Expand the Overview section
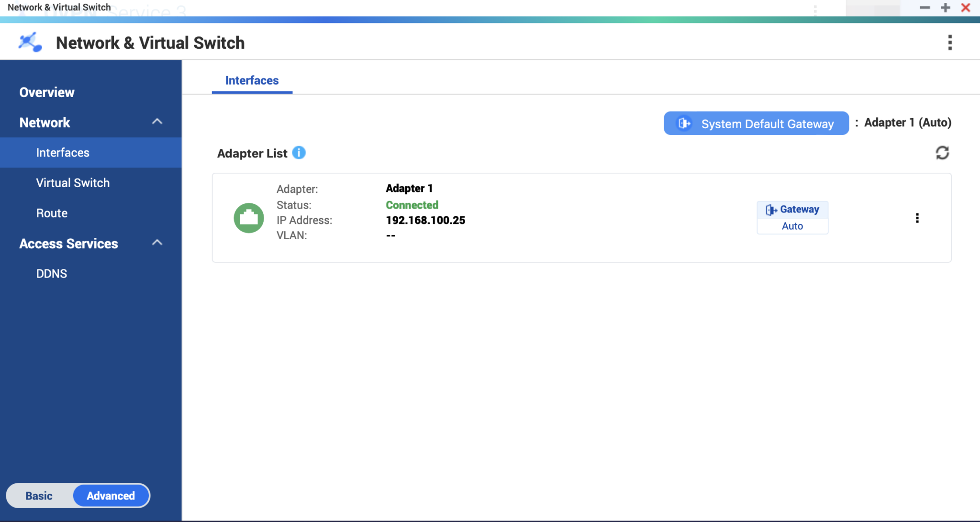The width and height of the screenshot is (980, 522). (x=46, y=92)
